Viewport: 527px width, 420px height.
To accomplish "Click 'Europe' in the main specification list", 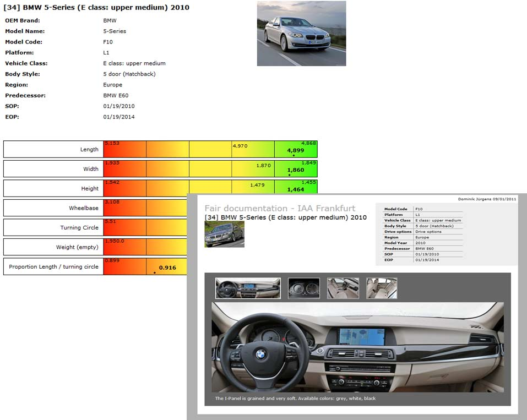I will click(x=112, y=85).
